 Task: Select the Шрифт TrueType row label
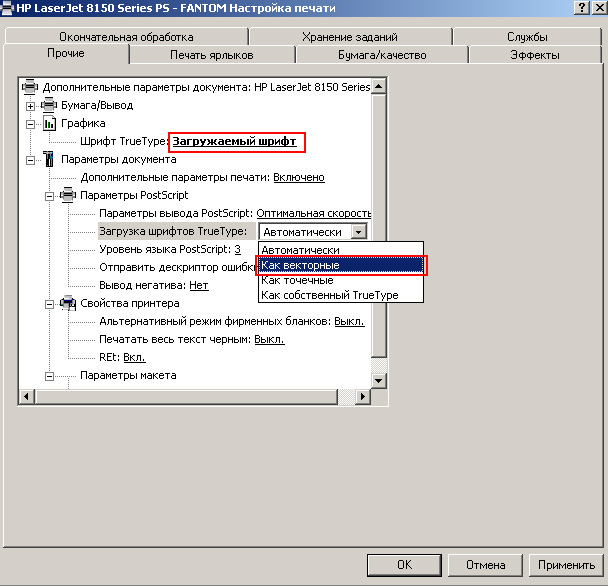(x=123, y=142)
